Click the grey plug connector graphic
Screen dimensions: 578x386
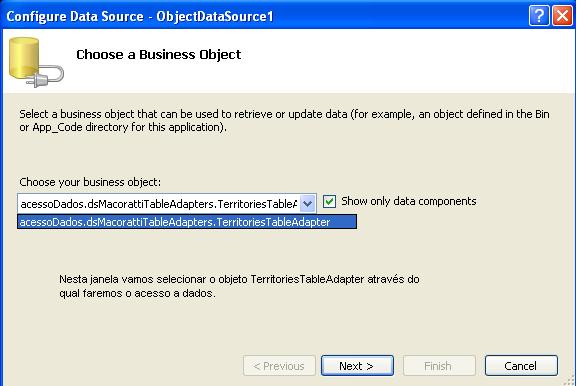tap(46, 77)
